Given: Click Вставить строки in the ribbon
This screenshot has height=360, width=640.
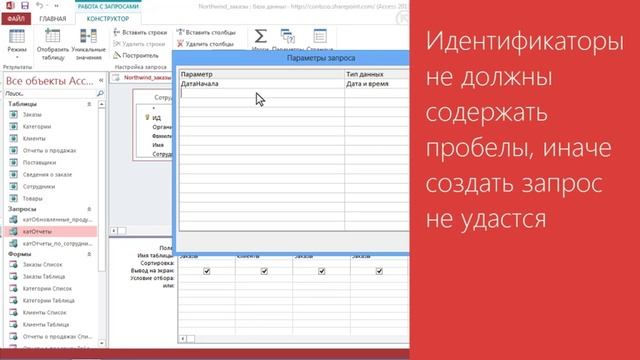Looking at the screenshot, I should [140, 32].
